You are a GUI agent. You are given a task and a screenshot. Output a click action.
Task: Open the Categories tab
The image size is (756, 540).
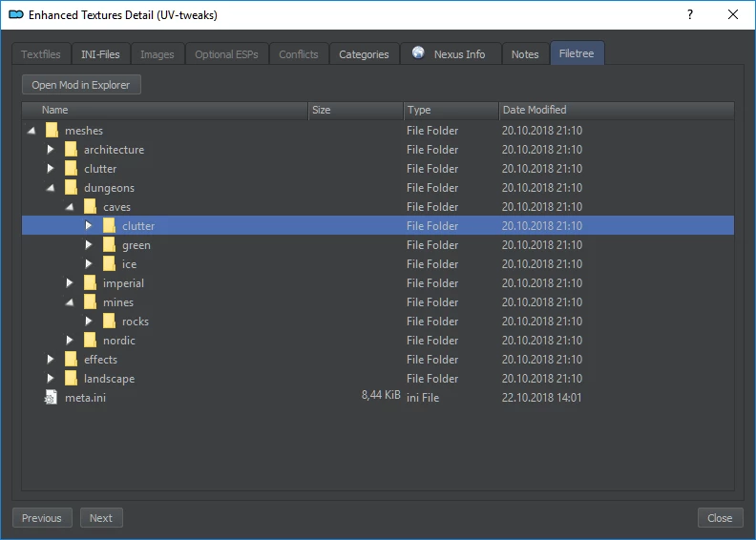point(364,54)
